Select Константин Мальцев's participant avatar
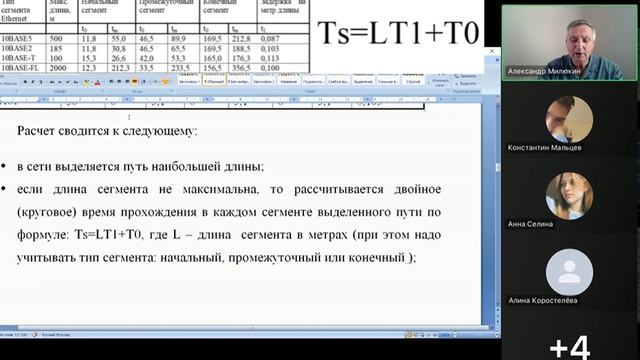Image resolution: width=640 pixels, height=360 pixels. tap(569, 119)
